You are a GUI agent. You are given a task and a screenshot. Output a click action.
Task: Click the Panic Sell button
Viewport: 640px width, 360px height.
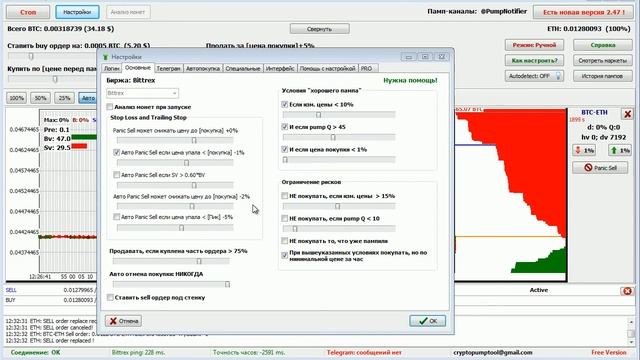point(600,168)
